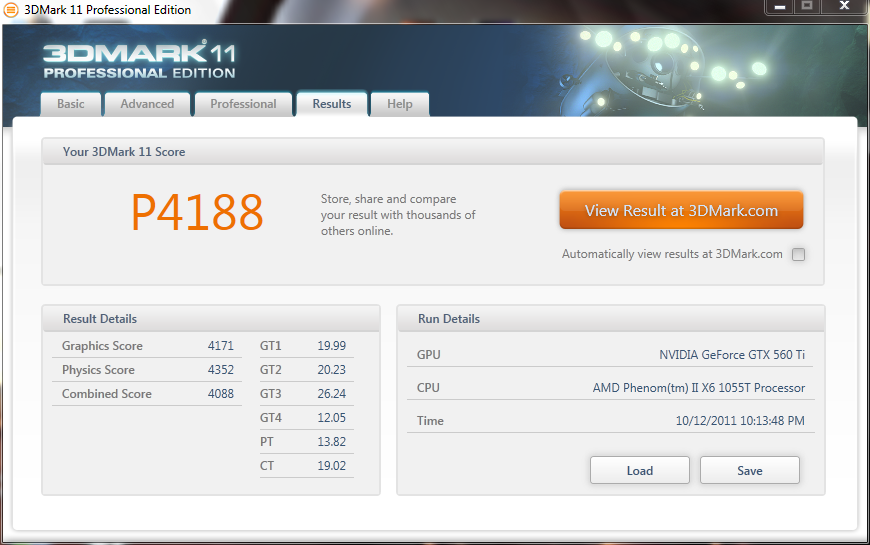The image size is (870, 545).
Task: Click the 3DMark 11 Professional Edition logo
Action: tap(139, 60)
